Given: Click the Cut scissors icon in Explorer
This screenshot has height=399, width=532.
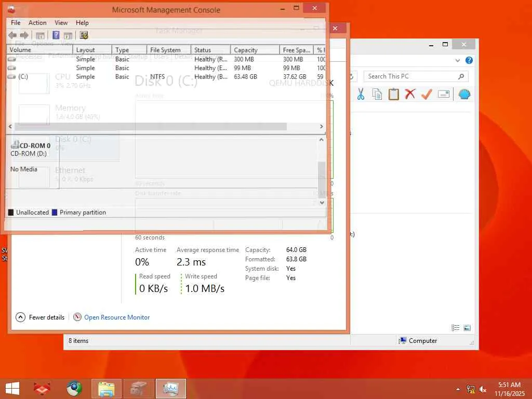Looking at the screenshot, I should click(x=361, y=94).
